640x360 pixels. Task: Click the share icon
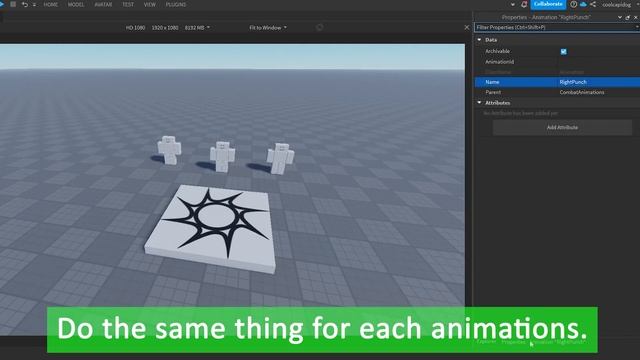[593, 4]
